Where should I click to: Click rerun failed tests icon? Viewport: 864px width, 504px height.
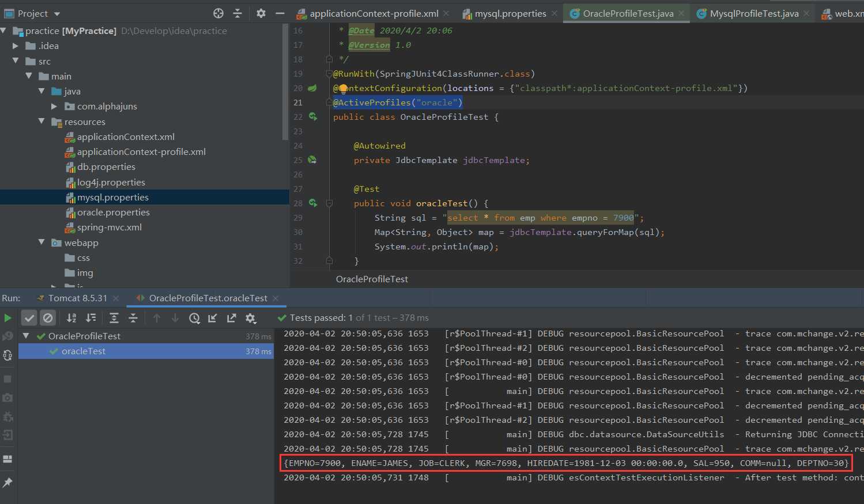point(7,336)
